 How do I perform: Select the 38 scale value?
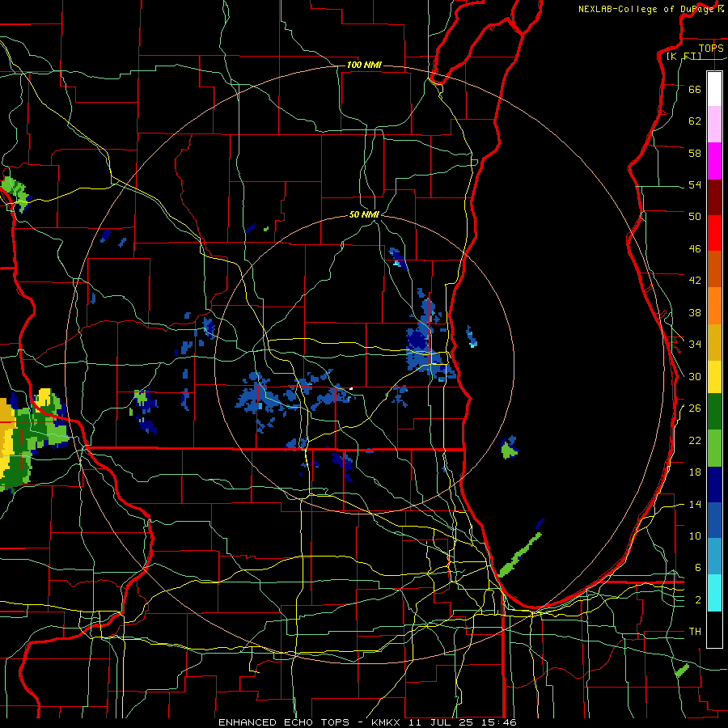[x=695, y=312]
